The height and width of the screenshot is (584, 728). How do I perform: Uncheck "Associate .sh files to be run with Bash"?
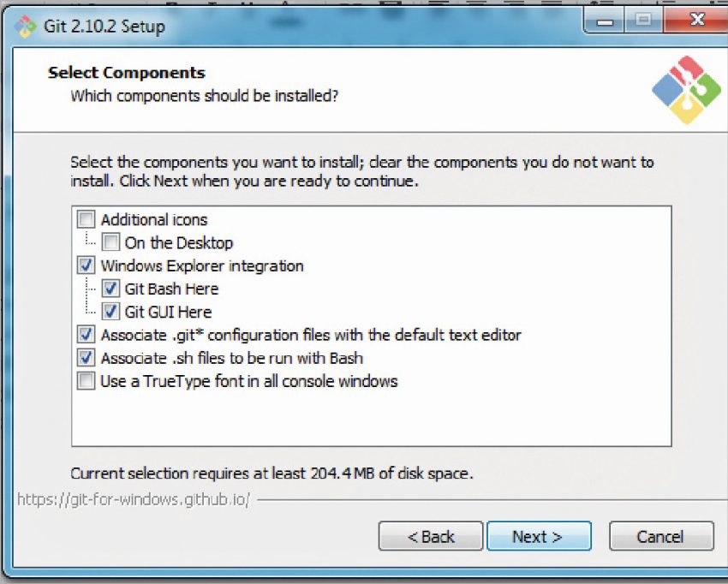click(86, 358)
